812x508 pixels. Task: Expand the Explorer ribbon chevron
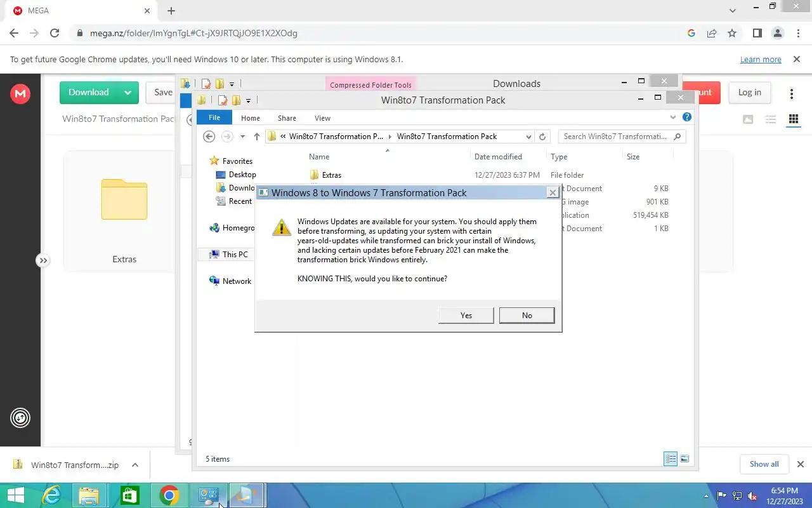pos(673,117)
